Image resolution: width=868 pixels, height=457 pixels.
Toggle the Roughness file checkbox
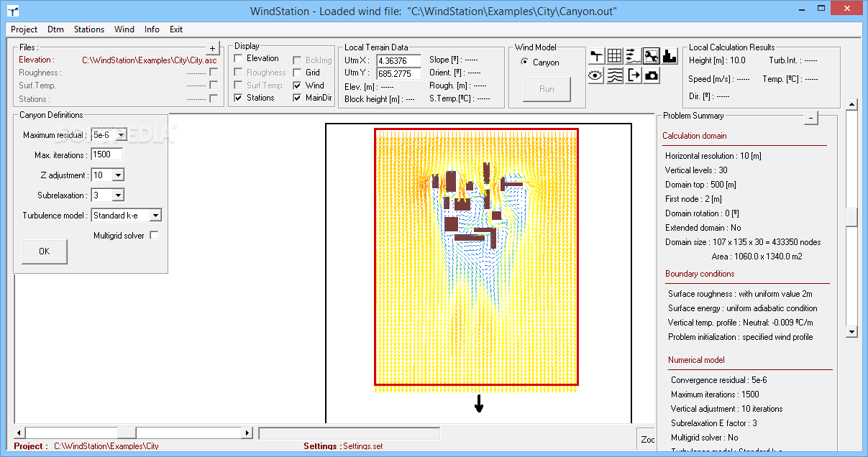[214, 73]
